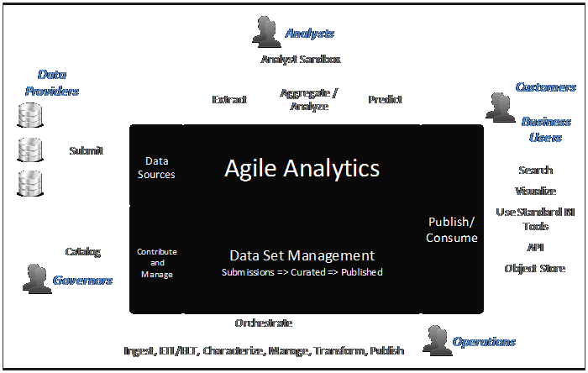The width and height of the screenshot is (588, 373).
Task: Click the Governors people icon
Action: point(37,279)
